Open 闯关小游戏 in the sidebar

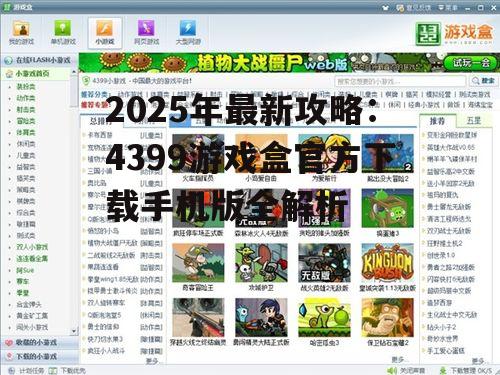point(32,327)
